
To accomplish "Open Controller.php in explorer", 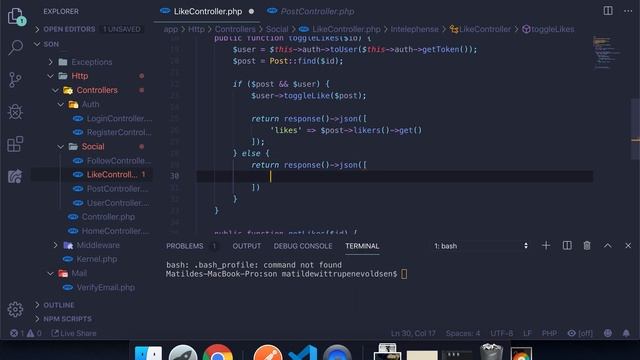I will pyautogui.click(x=108, y=217).
